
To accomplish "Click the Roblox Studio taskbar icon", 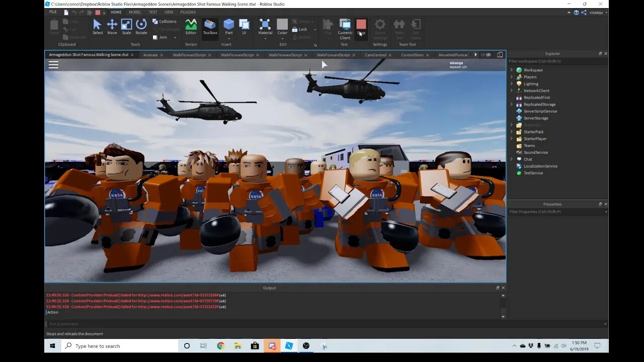I will click(x=289, y=346).
